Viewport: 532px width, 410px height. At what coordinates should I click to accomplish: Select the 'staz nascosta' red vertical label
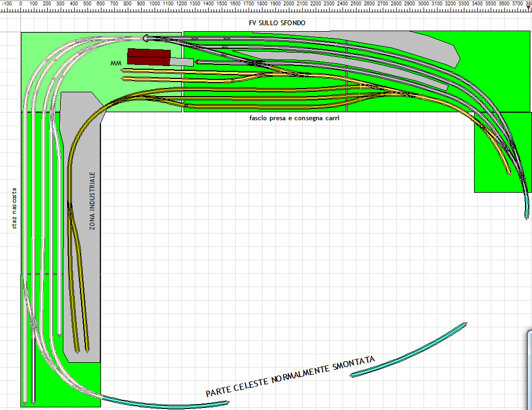(x=14, y=208)
